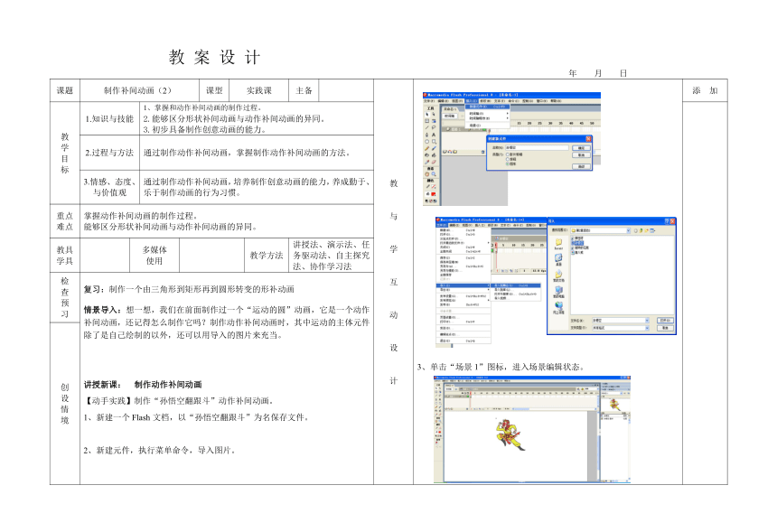
Task: Open My Documents icon in the import dialog sidebar
Action: coord(558,275)
